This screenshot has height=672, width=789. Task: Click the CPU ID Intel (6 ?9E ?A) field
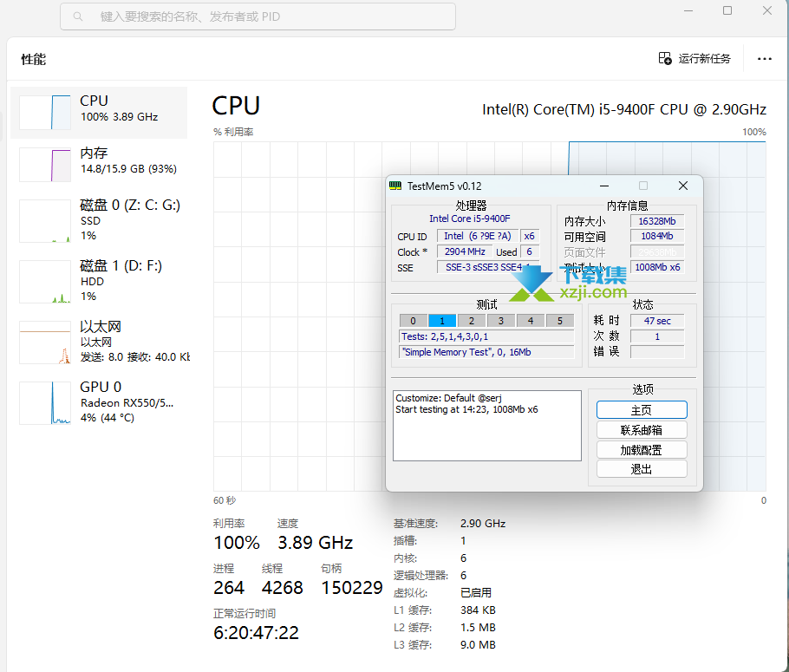478,236
